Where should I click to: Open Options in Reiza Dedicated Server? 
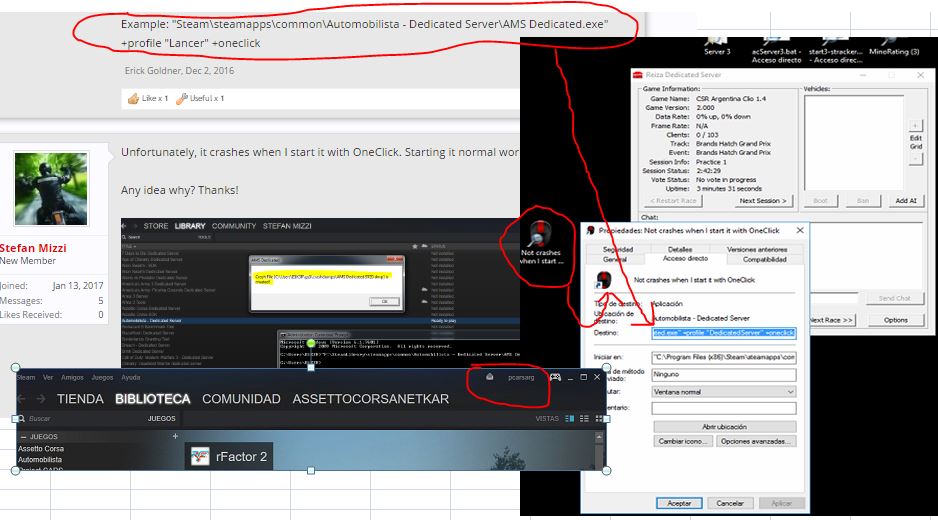tap(896, 320)
